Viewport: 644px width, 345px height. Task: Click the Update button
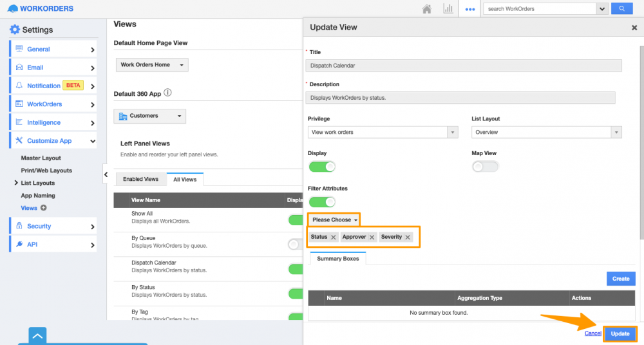pos(620,333)
